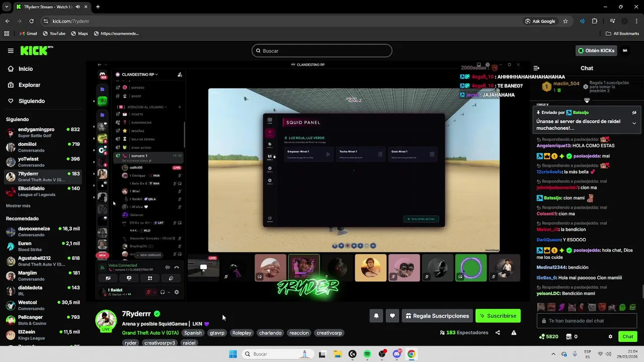Click 7Ryderrr channel avatar with LIVE badge
644x362 pixels.
click(x=106, y=321)
